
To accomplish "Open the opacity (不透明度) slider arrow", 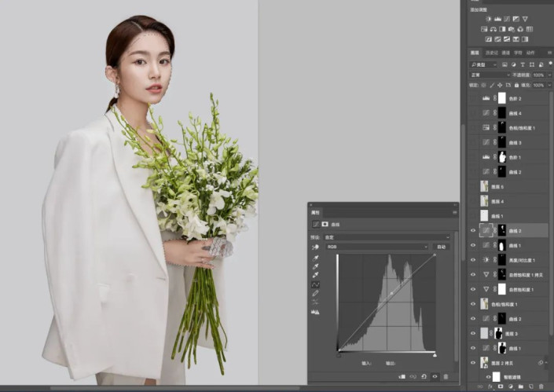I will coord(549,75).
